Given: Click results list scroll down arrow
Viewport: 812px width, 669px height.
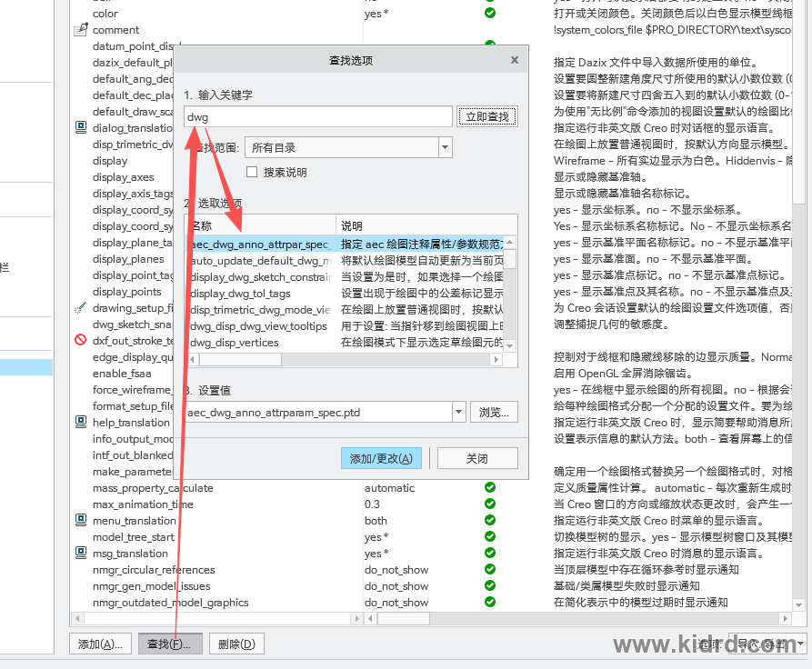Looking at the screenshot, I should 510,345.
